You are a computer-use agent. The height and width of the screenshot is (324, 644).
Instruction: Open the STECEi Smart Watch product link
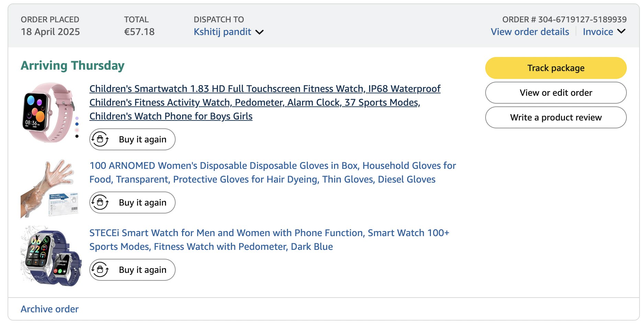tap(269, 240)
